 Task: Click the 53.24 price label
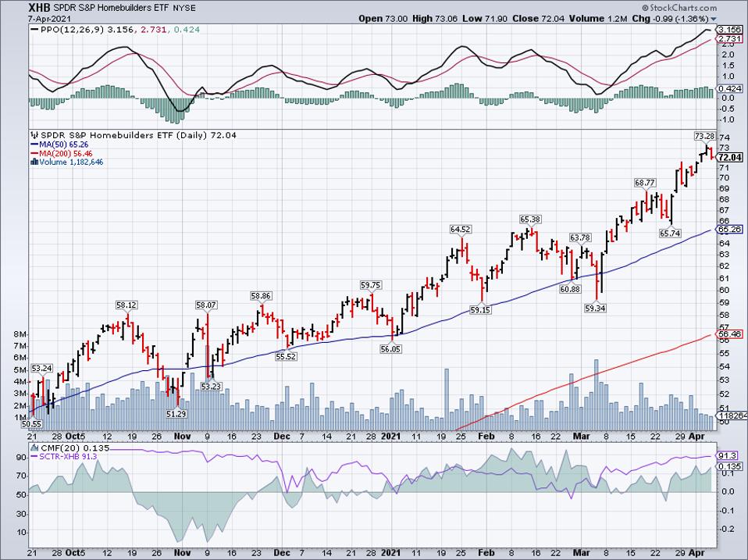[x=41, y=368]
